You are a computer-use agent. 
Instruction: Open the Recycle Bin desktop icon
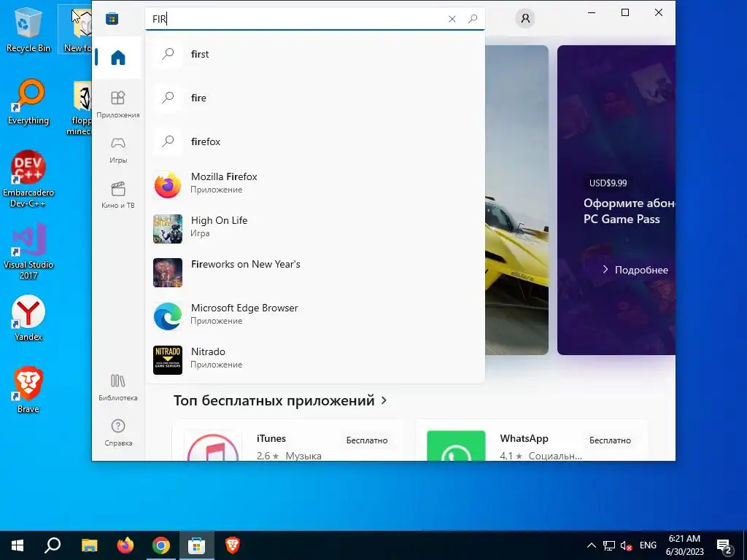click(28, 29)
